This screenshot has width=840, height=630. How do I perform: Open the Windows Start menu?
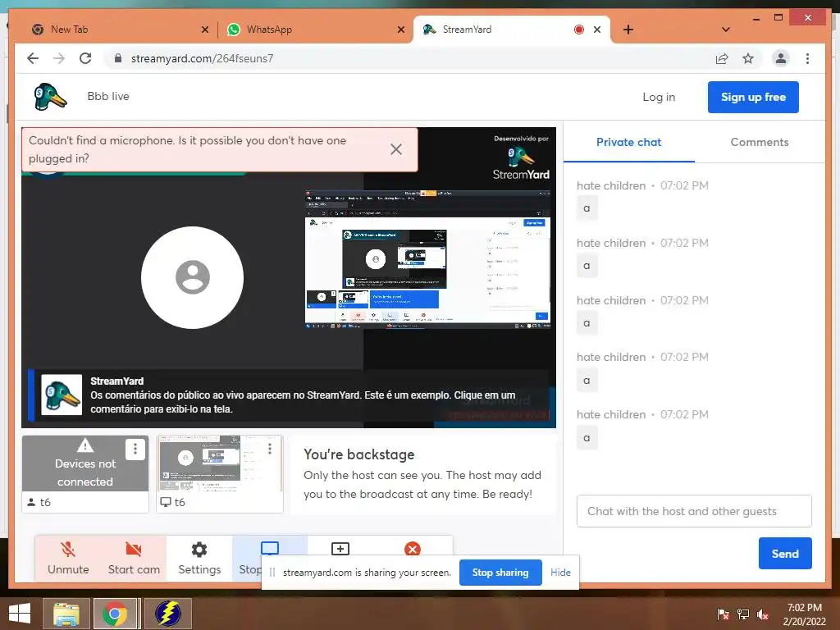point(20,614)
